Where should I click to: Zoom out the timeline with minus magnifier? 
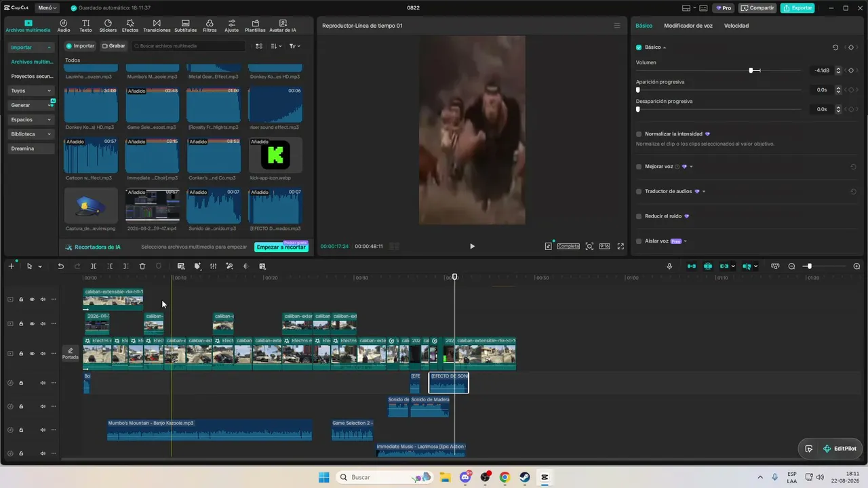791,266
